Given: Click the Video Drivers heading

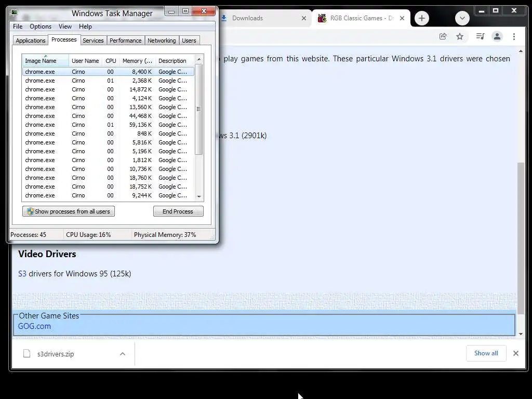Looking at the screenshot, I should (47, 254).
